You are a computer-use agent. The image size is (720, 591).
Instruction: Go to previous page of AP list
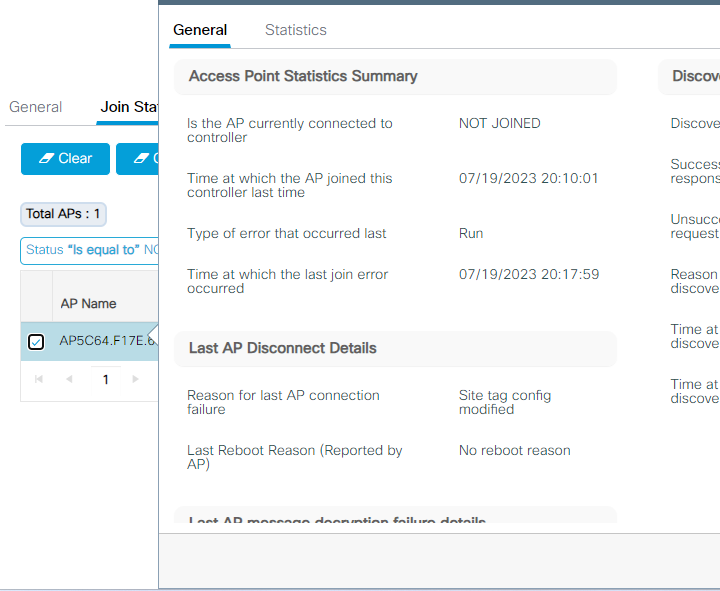tap(69, 380)
